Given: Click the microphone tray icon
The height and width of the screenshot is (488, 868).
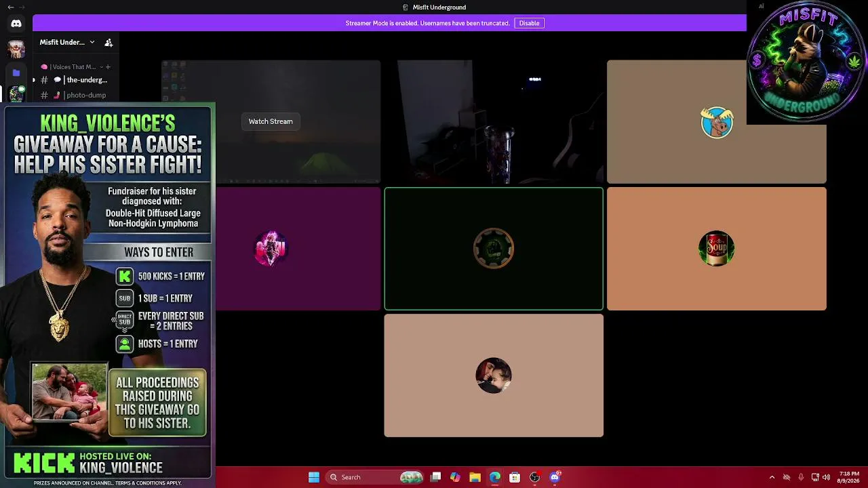Looking at the screenshot, I should tap(801, 477).
